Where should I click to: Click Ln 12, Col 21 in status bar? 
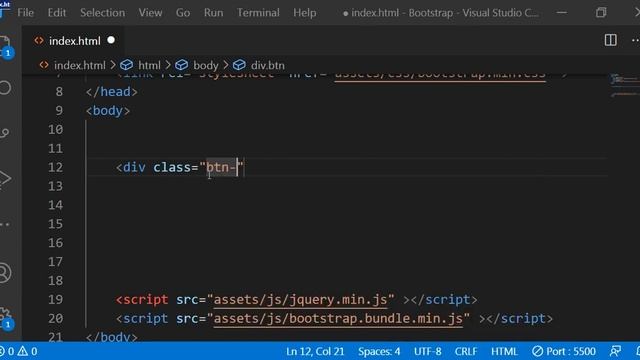315,351
